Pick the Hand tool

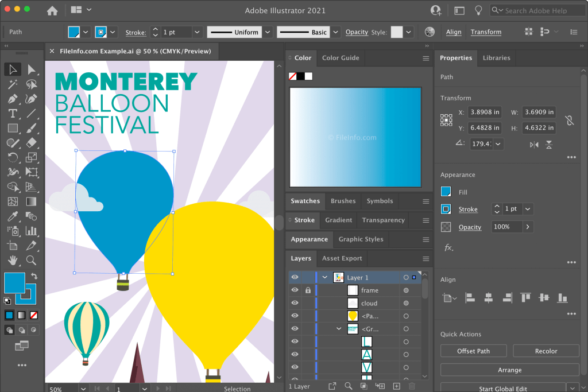pyautogui.click(x=13, y=261)
